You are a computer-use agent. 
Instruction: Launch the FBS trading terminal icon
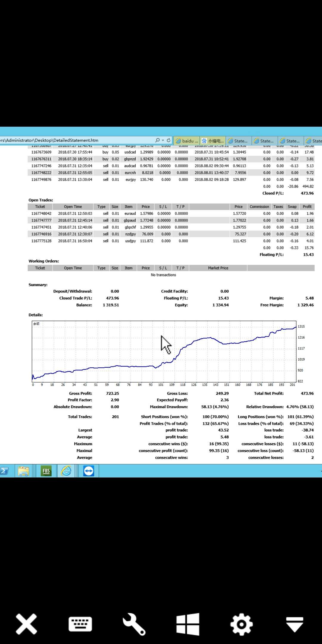[46, 471]
